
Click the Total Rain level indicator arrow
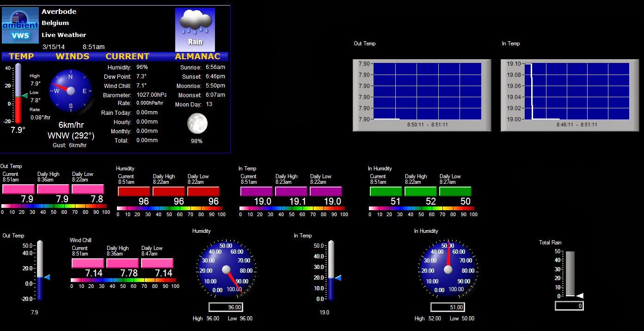point(579,295)
